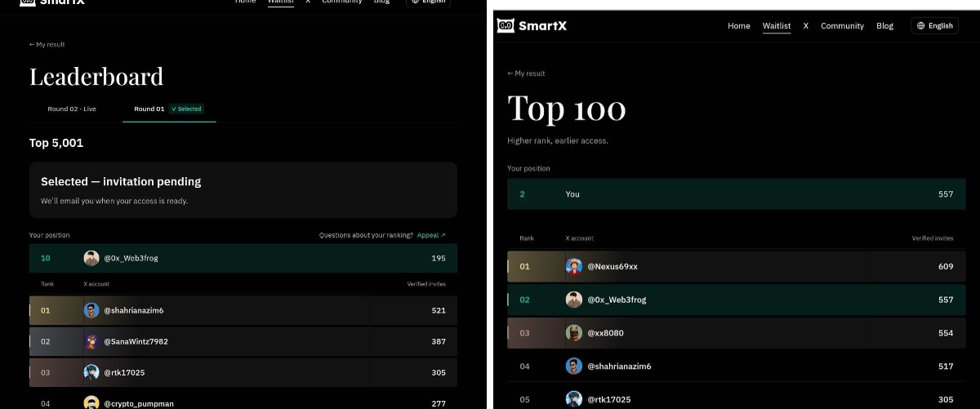Click globe icon in right window language button
The width and height of the screenshot is (980, 409).
[x=921, y=26]
